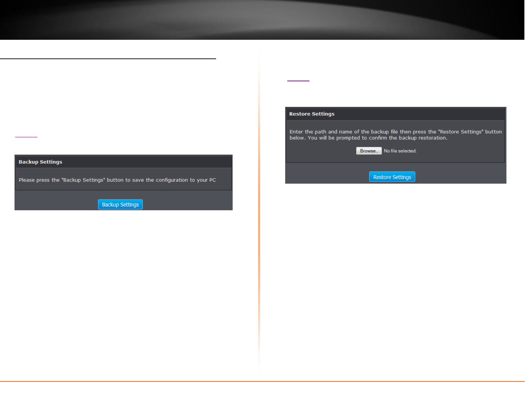Click the "Restore Settings" panel header
This screenshot has width=532, height=415.
coord(395,114)
